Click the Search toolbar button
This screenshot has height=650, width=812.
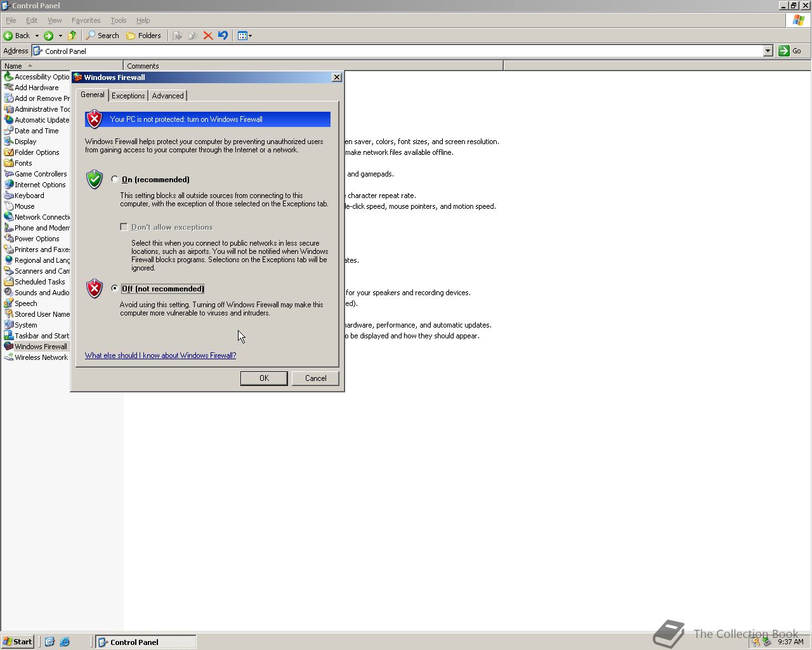pyautogui.click(x=103, y=36)
